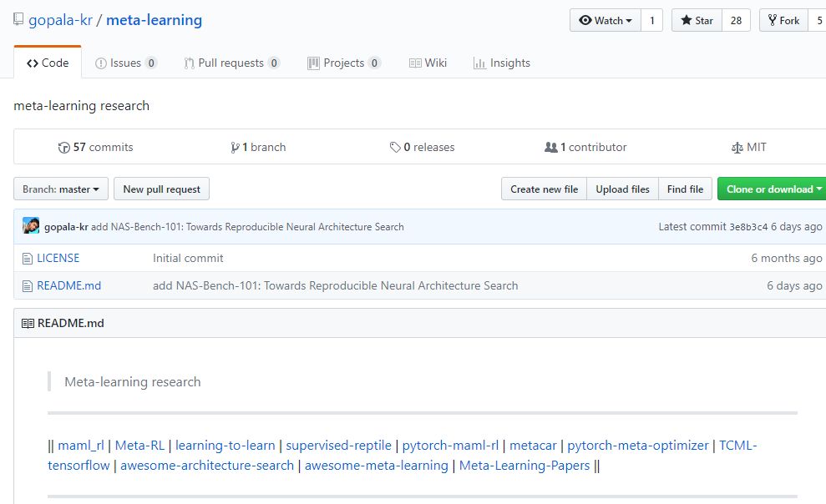Star this repository

(x=696, y=21)
